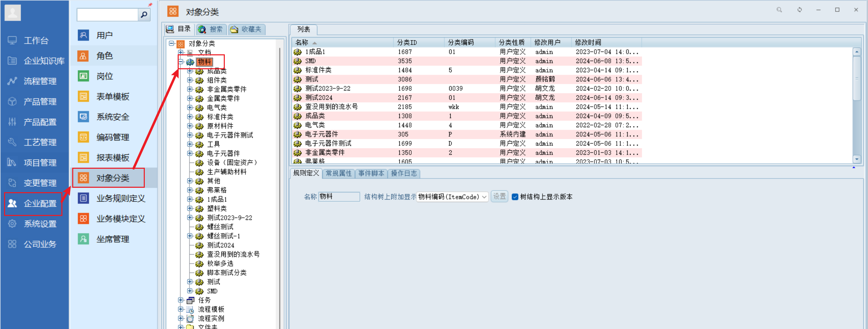Image resolution: width=868 pixels, height=329 pixels.
Task: Switch to the 常规属性 tab
Action: 338,173
